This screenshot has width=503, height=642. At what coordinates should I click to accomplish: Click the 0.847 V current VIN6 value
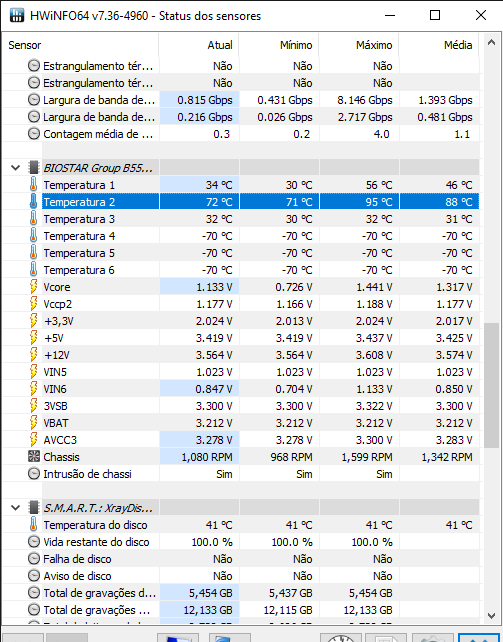pos(214,389)
